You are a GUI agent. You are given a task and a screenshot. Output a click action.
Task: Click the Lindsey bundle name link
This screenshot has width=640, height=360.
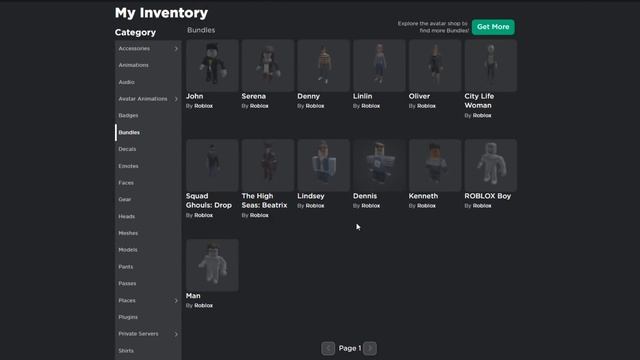[311, 196]
